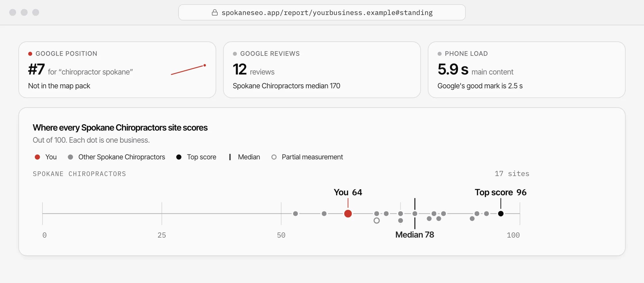Click the '5.9 s' load time value
The height and width of the screenshot is (283, 644).
coord(453,69)
